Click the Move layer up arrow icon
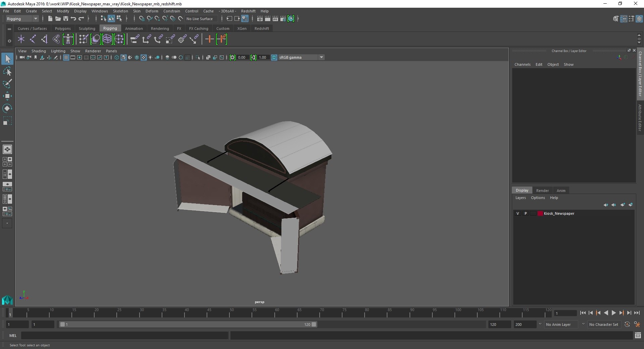 pos(606,205)
